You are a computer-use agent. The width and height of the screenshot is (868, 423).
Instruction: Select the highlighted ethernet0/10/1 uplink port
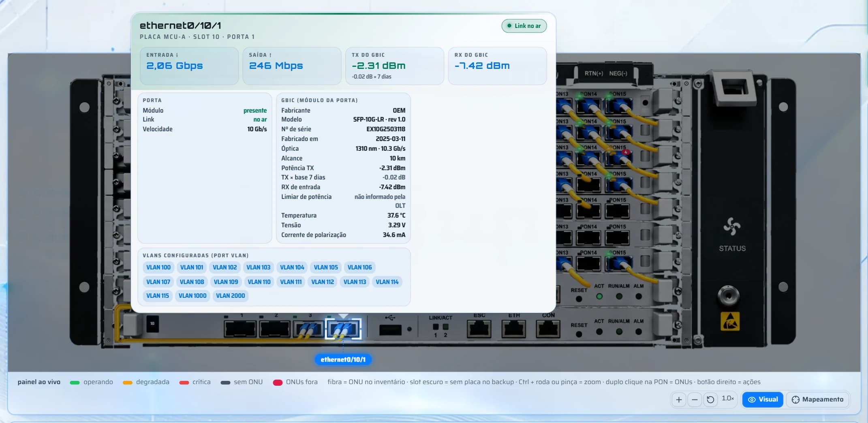pos(343,329)
